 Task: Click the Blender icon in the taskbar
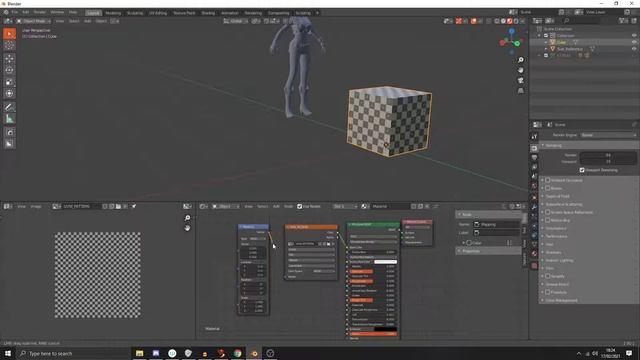254,353
